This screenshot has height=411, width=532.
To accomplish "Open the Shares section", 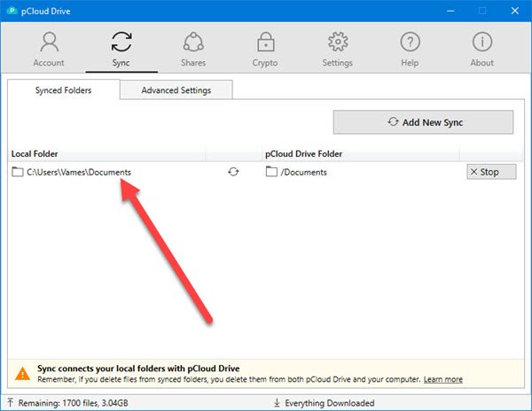I will 193,49.
